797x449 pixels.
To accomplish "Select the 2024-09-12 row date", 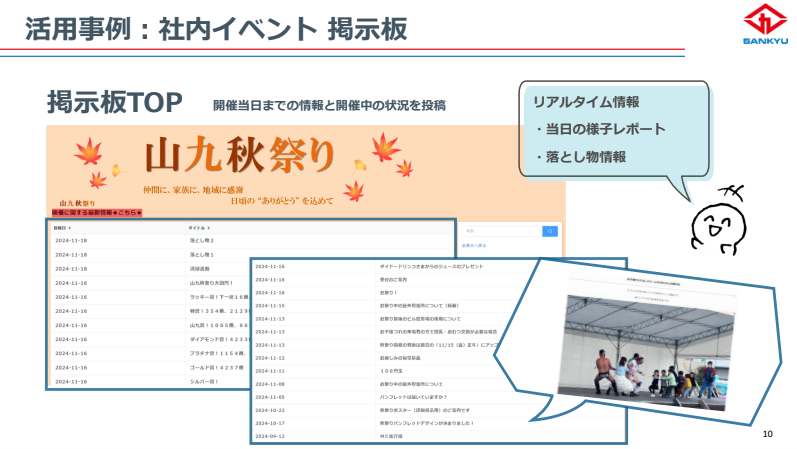I will (270, 436).
